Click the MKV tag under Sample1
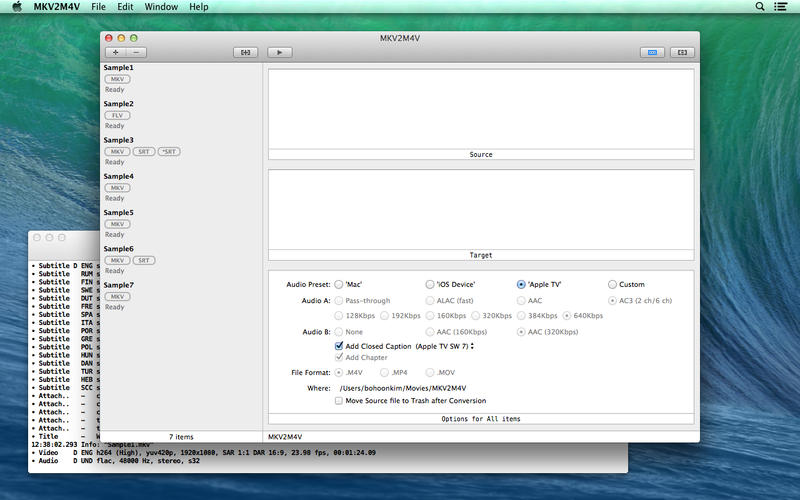The width and height of the screenshot is (800, 500). [117, 79]
